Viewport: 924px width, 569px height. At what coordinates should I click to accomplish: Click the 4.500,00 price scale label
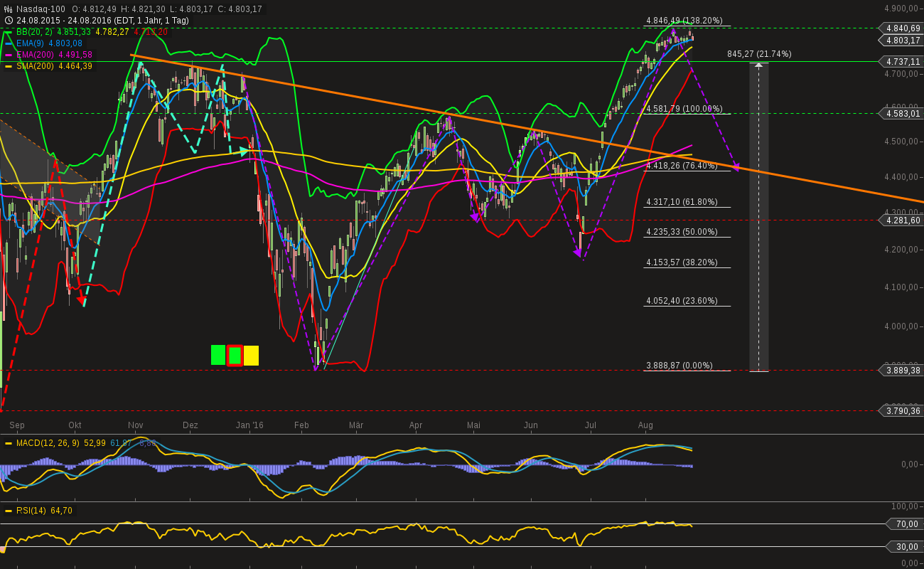[x=903, y=142]
